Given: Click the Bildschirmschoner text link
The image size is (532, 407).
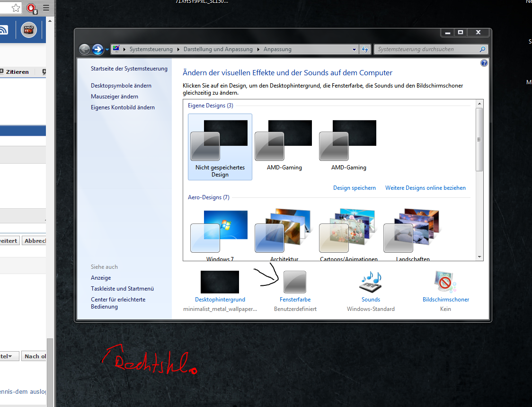Looking at the screenshot, I should [x=446, y=300].
